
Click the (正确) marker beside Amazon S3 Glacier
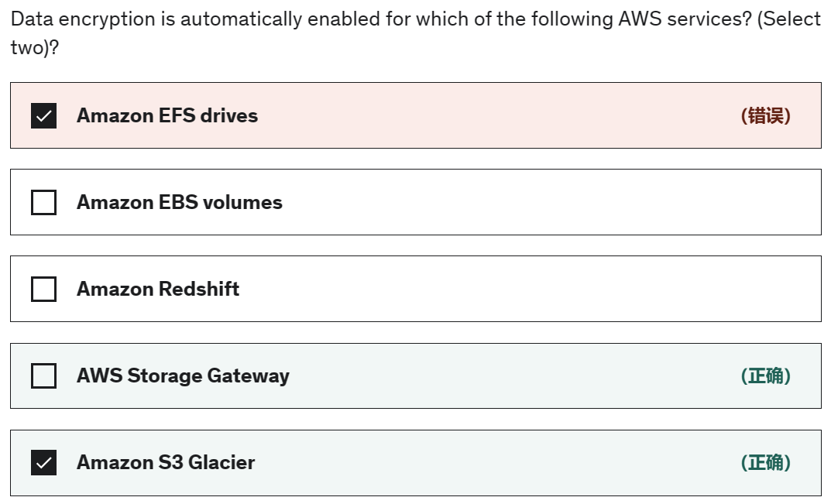click(765, 463)
